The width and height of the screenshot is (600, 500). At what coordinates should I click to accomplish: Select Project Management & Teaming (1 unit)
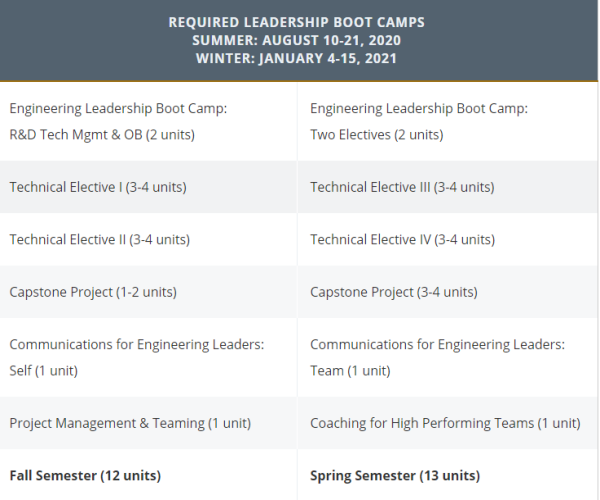point(130,423)
